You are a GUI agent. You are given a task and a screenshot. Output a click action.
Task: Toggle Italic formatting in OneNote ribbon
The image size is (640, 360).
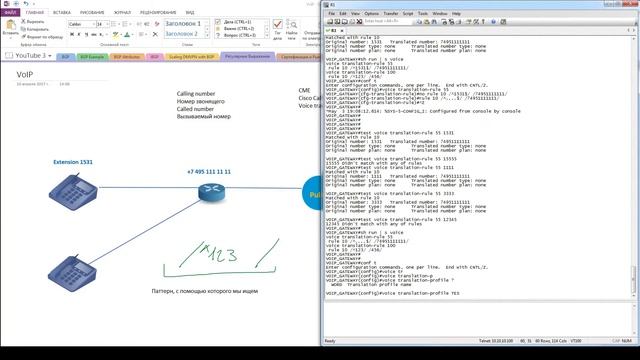79,35
